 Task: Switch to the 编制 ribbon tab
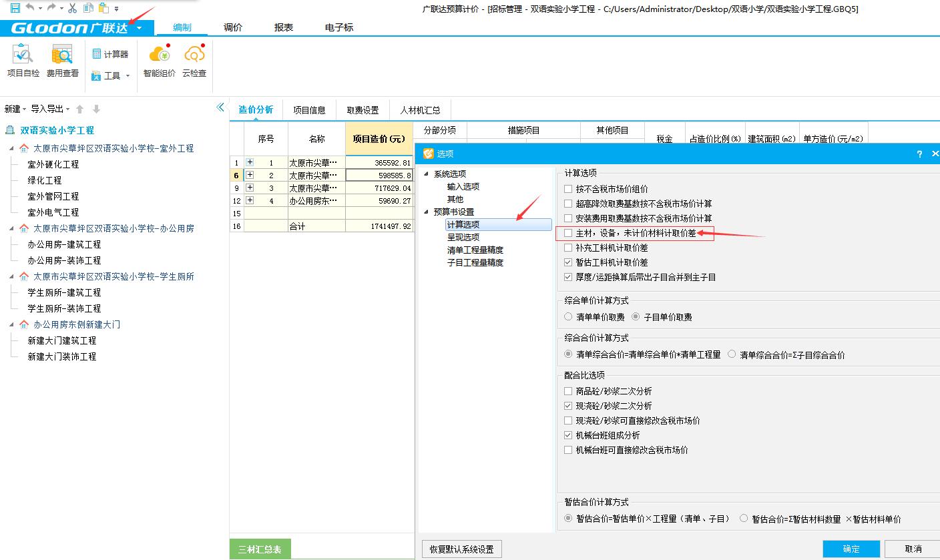point(182,27)
